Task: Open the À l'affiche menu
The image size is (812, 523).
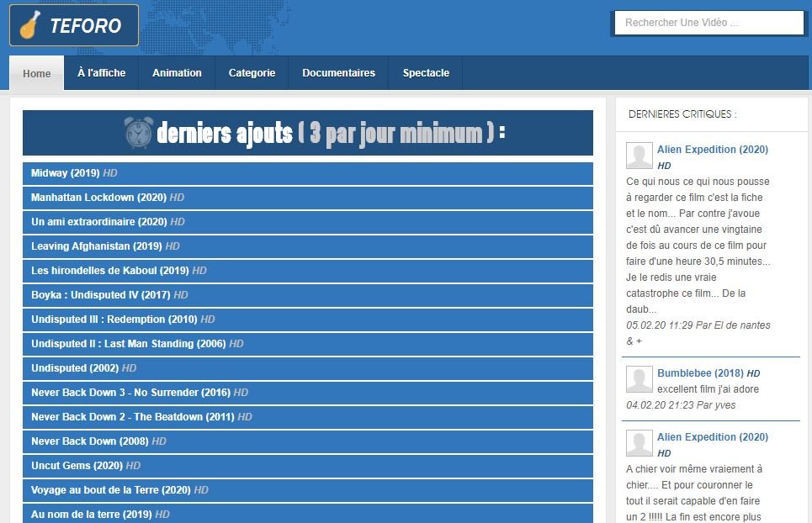Action: [x=102, y=73]
